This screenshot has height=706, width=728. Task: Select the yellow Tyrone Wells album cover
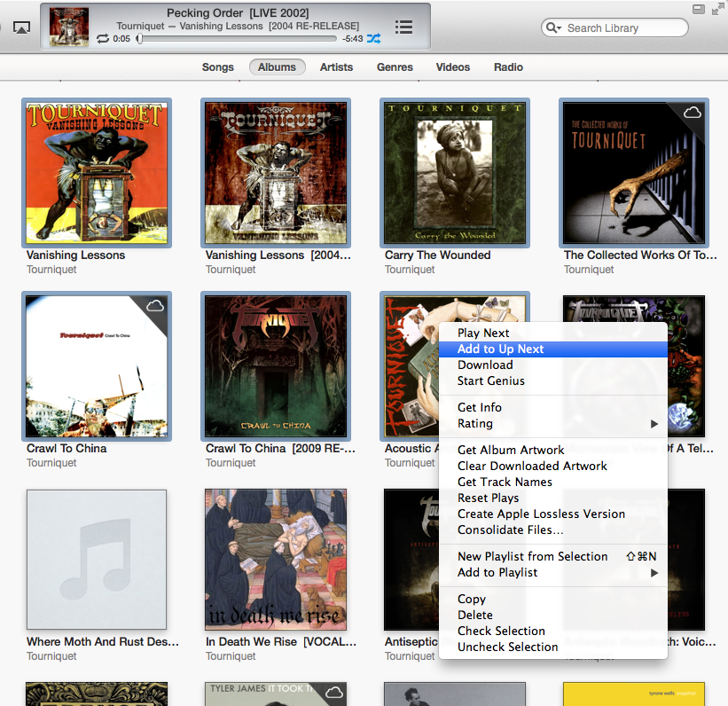[634, 694]
